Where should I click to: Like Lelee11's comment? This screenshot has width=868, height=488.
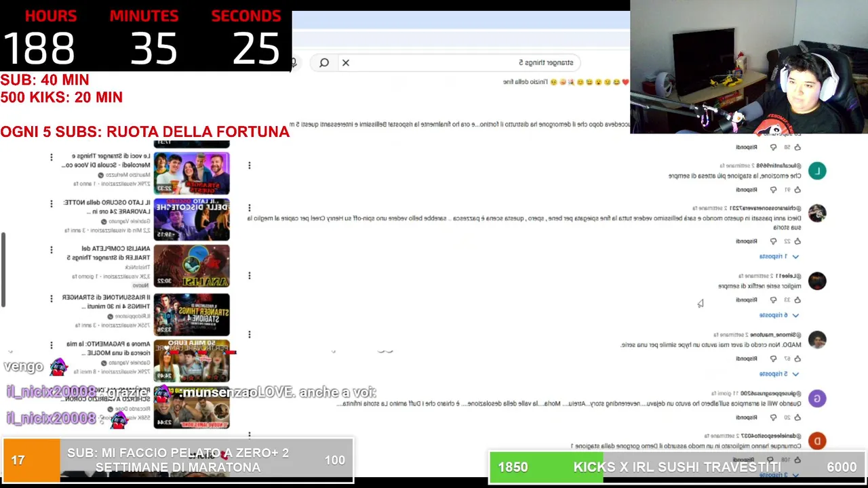coord(798,300)
